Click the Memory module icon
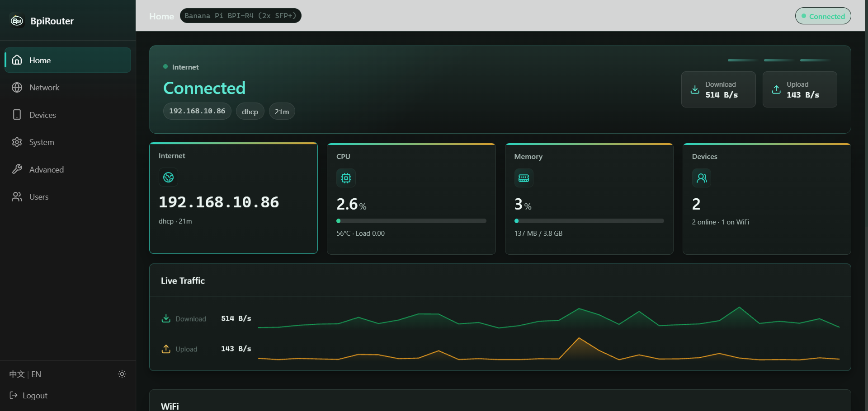Screen dimensions: 868x411 [x=524, y=178]
